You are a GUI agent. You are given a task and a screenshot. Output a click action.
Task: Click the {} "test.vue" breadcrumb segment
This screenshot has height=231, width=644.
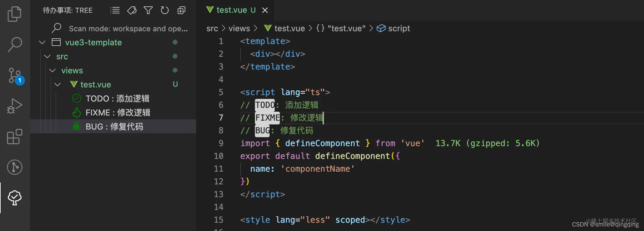[341, 28]
